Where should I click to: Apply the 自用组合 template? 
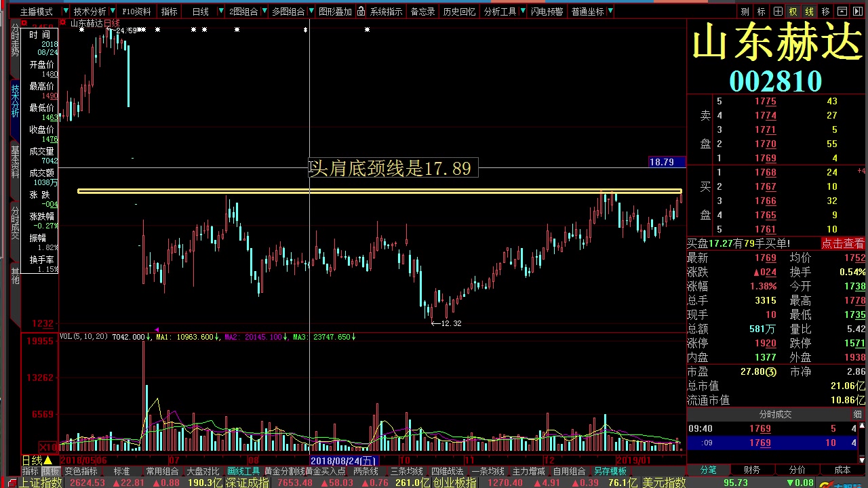[x=569, y=471]
